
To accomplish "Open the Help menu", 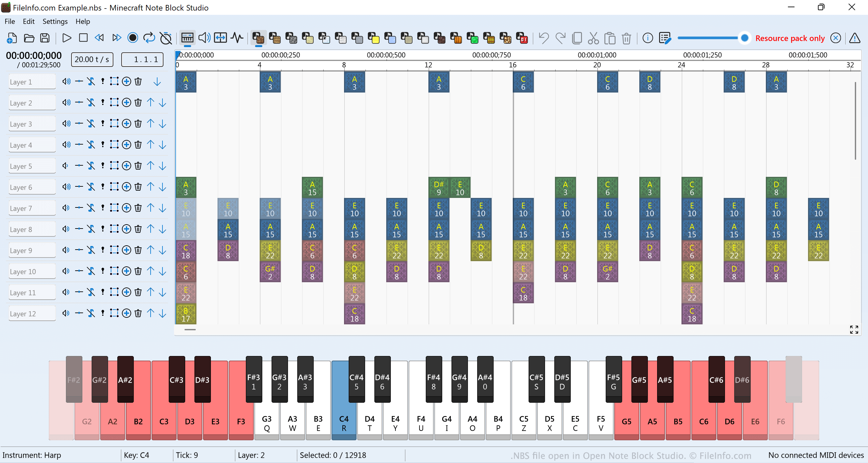I will [x=83, y=21].
